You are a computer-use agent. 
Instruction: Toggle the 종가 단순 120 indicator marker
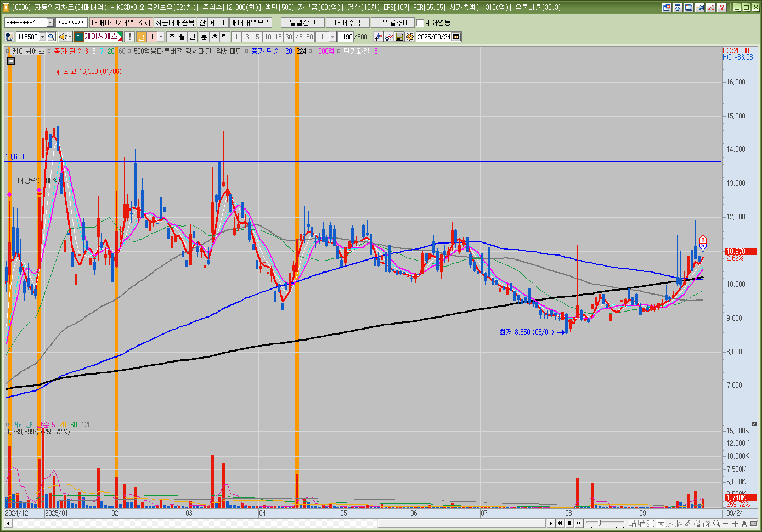point(247,51)
